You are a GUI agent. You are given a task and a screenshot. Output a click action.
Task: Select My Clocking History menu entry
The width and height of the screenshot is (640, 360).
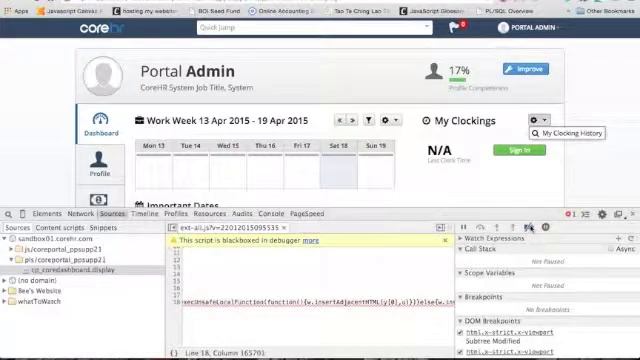point(567,133)
